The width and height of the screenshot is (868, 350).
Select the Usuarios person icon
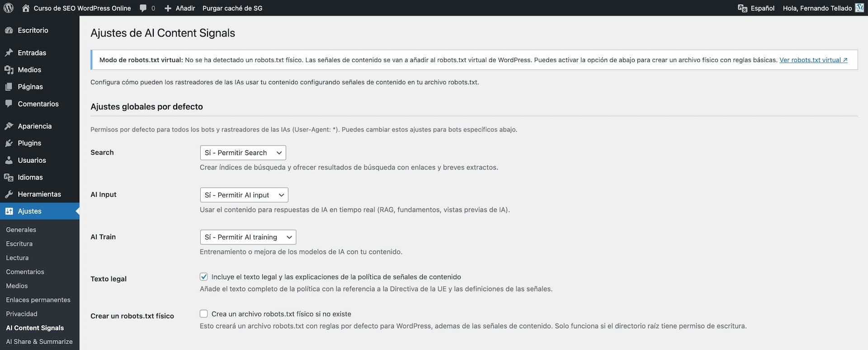pyautogui.click(x=9, y=161)
